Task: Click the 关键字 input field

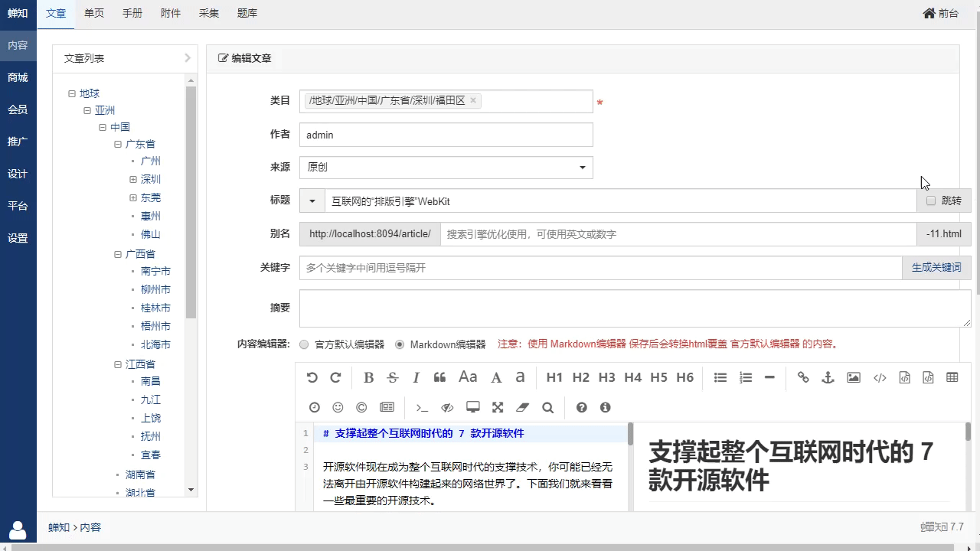Action: (x=600, y=268)
